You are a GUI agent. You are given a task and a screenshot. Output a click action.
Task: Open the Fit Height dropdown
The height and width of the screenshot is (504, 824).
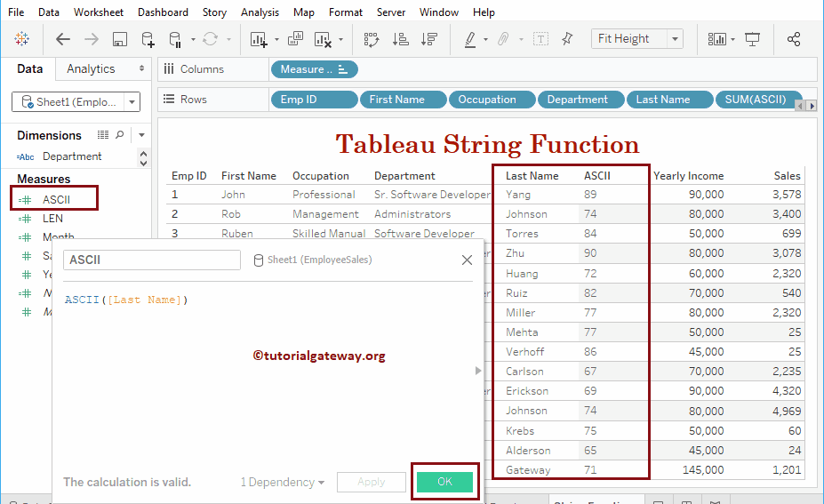[x=675, y=39]
